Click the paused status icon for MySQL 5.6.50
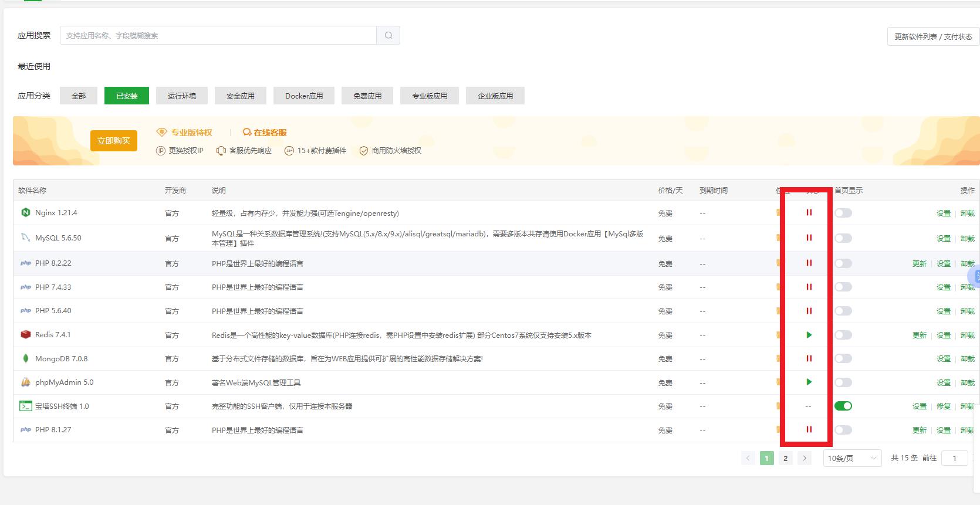This screenshot has height=505, width=980. pos(809,238)
